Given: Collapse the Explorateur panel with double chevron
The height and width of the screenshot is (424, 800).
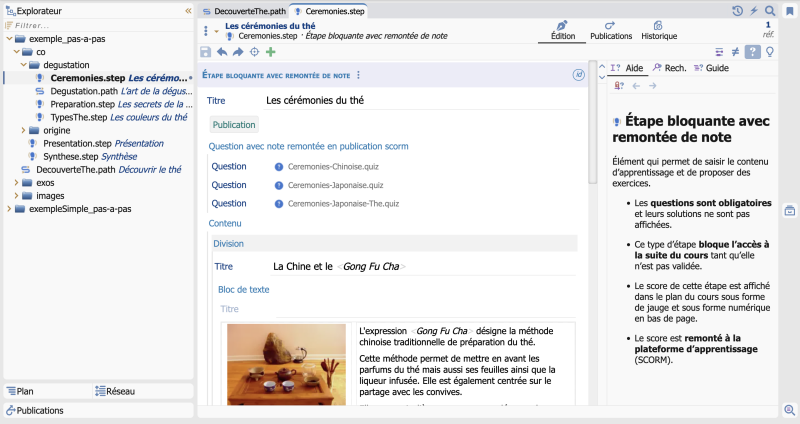Looking at the screenshot, I should click(188, 11).
